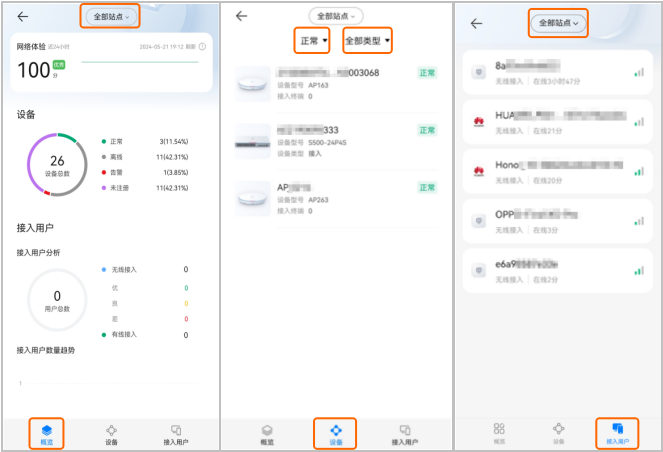Tap back arrow on device list screen

click(x=241, y=16)
